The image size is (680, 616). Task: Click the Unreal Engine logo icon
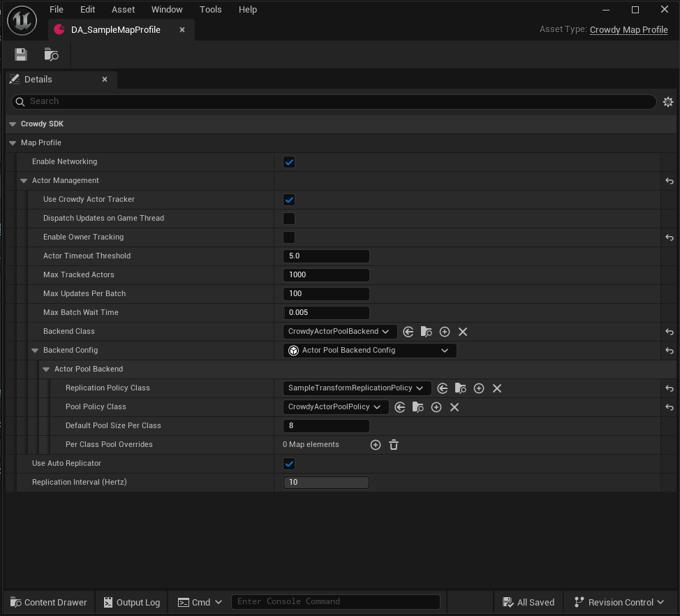[x=22, y=20]
